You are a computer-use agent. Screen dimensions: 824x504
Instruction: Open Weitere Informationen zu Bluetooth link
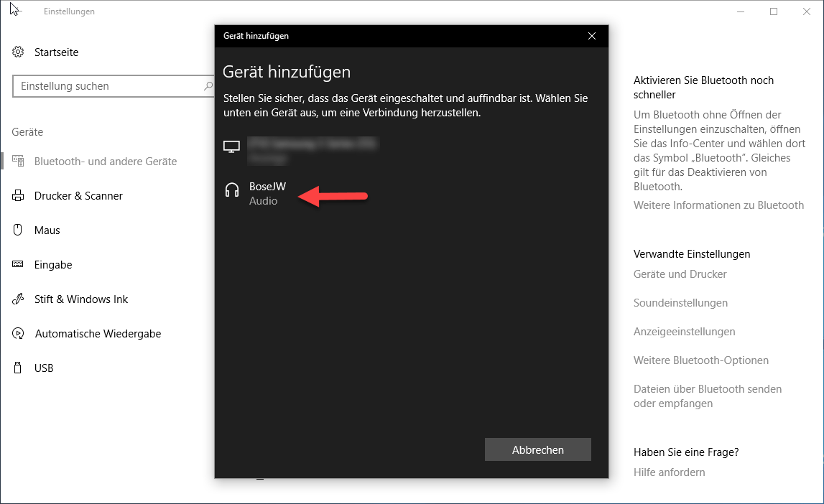718,205
